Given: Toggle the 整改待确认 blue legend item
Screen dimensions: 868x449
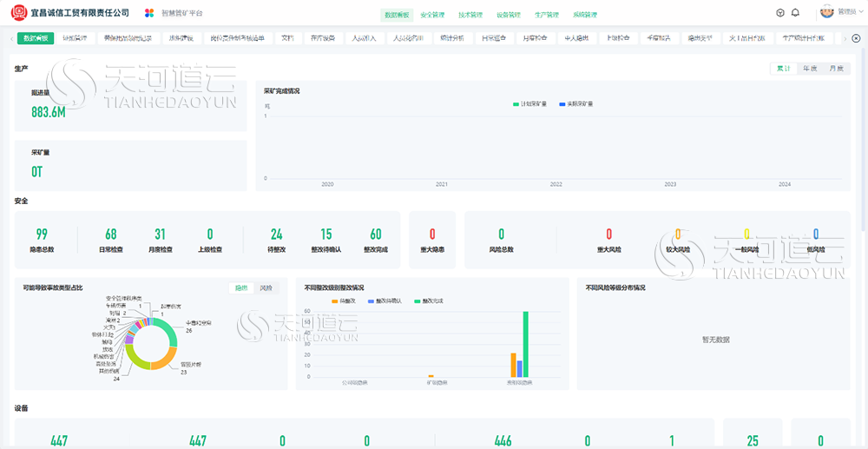Looking at the screenshot, I should [385, 300].
